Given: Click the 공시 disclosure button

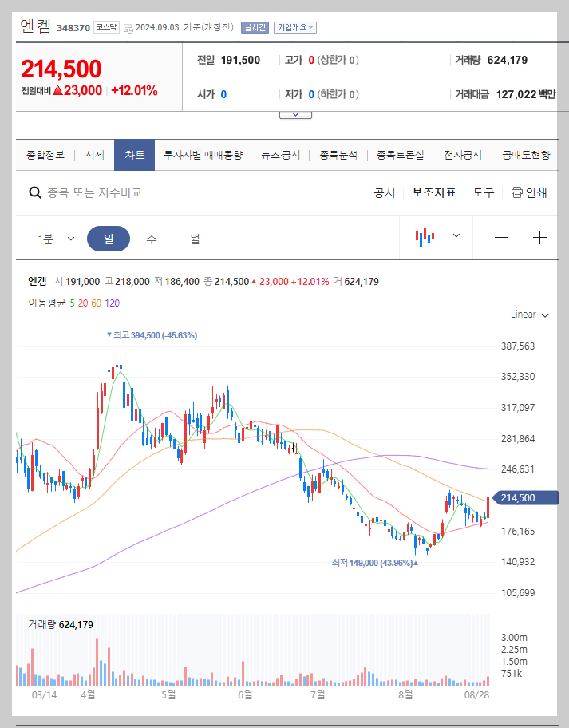Looking at the screenshot, I should coord(384,192).
